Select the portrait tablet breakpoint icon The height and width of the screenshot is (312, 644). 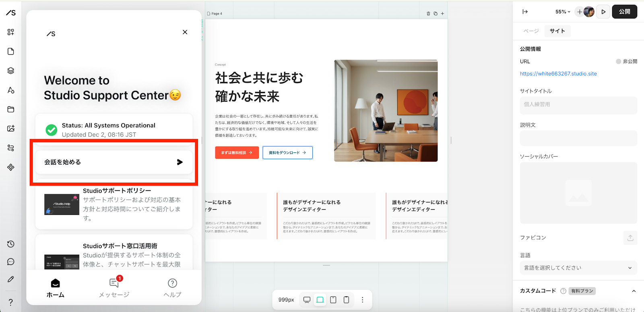click(333, 300)
